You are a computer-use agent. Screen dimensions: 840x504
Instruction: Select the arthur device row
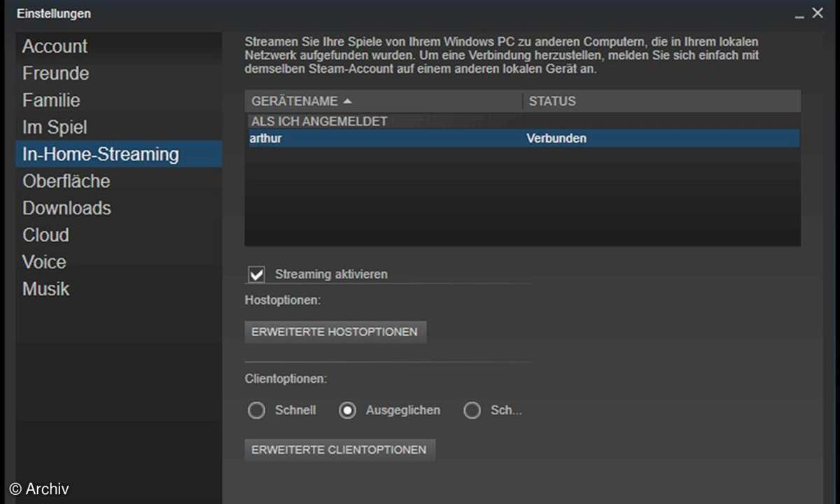click(522, 139)
